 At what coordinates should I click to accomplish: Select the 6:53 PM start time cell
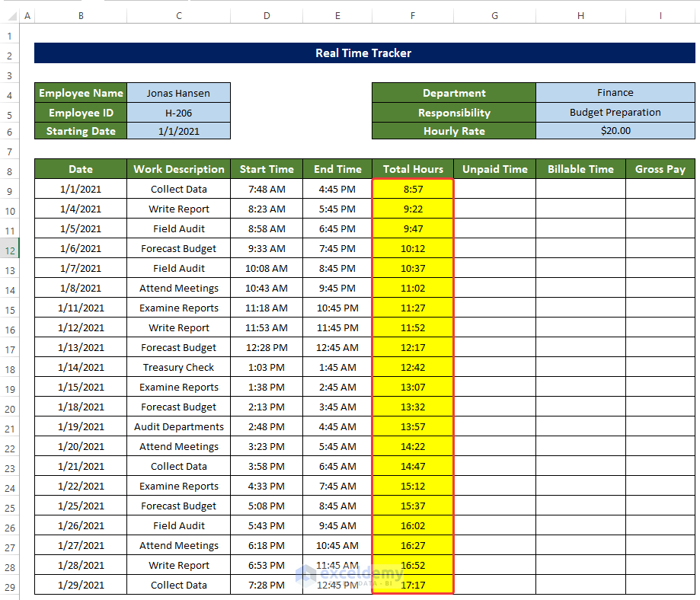point(267,565)
